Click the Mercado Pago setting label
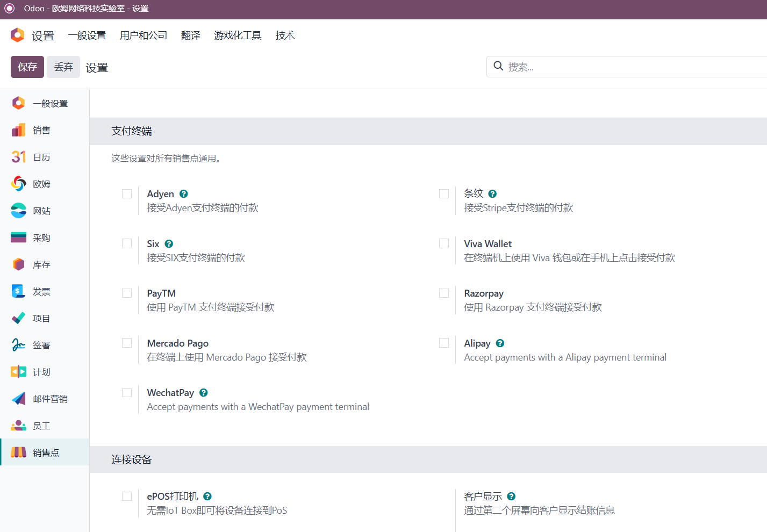The height and width of the screenshot is (532, 767). 178,343
